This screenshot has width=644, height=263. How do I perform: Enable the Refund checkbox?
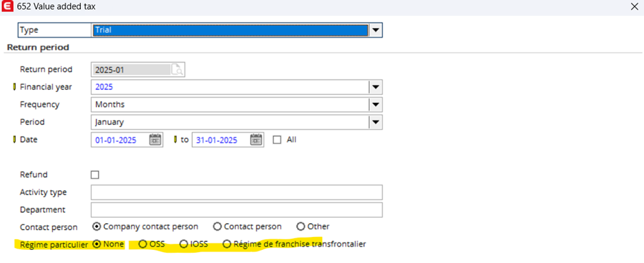pyautogui.click(x=95, y=175)
